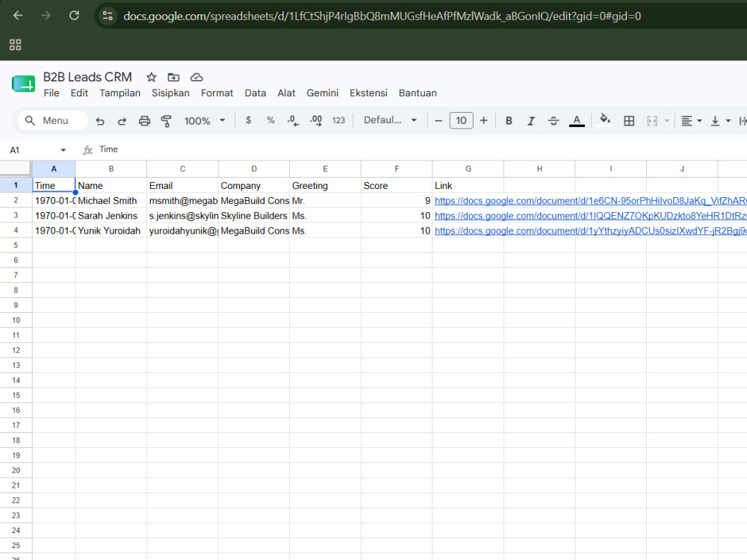
Task: Increase font size with plus
Action: click(x=483, y=120)
